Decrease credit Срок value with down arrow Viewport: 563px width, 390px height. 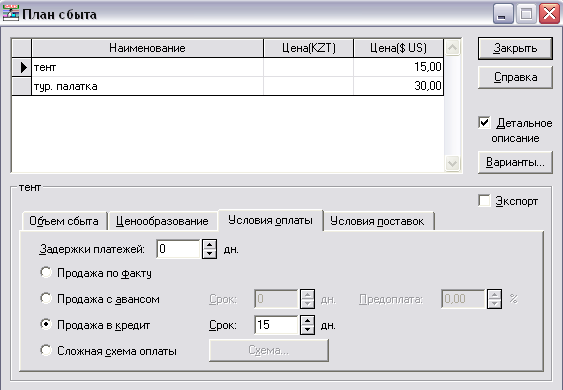pyautogui.click(x=307, y=330)
